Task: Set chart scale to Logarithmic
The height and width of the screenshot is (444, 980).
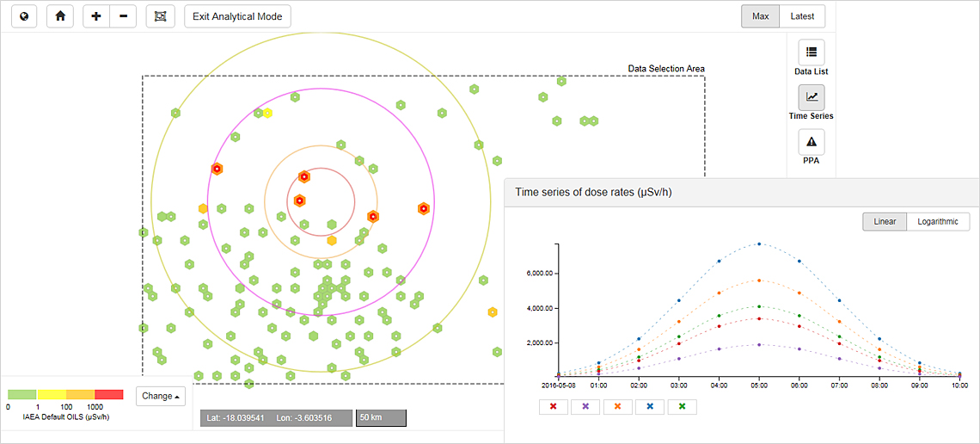Action: coord(937,222)
